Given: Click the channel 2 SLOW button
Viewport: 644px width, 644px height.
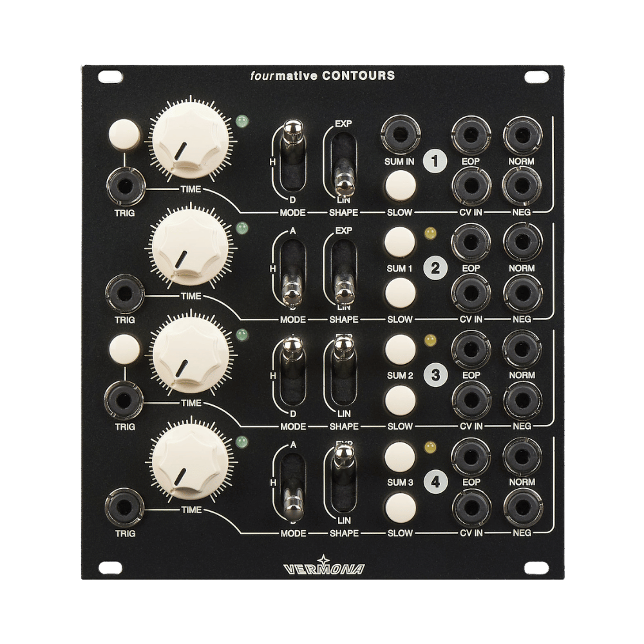Looking at the screenshot, I should [x=400, y=292].
